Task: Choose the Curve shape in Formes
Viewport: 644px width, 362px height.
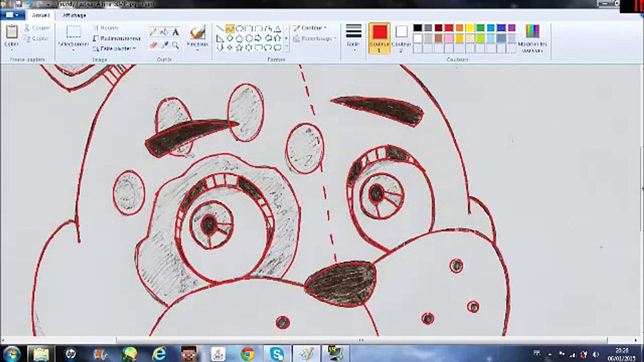Action: coord(230,28)
